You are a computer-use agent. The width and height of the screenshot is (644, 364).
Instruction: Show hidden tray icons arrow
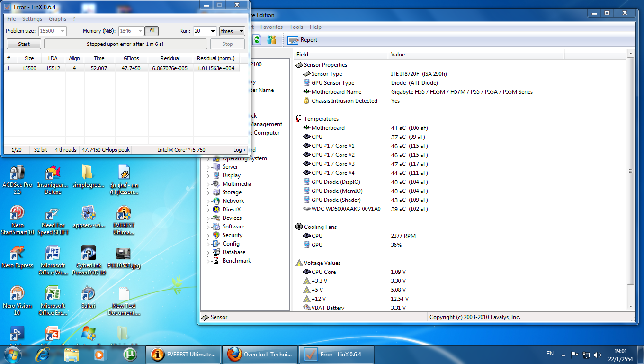(563, 354)
